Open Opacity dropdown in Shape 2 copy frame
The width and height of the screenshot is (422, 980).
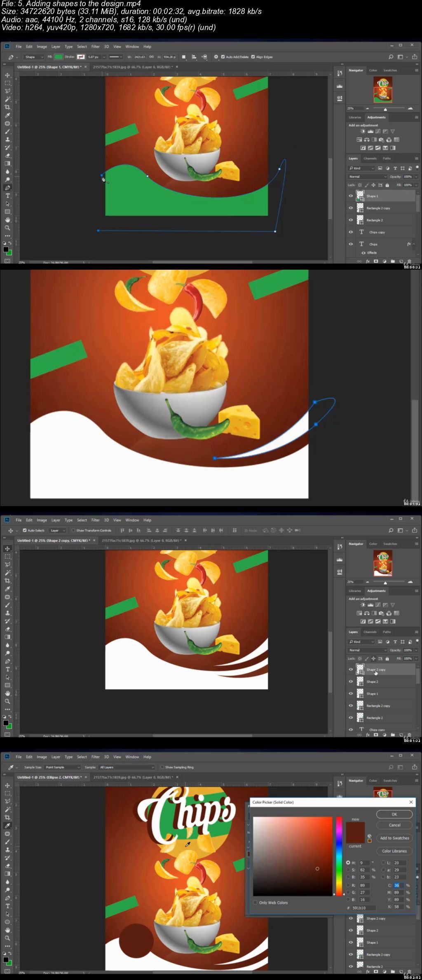click(416, 650)
